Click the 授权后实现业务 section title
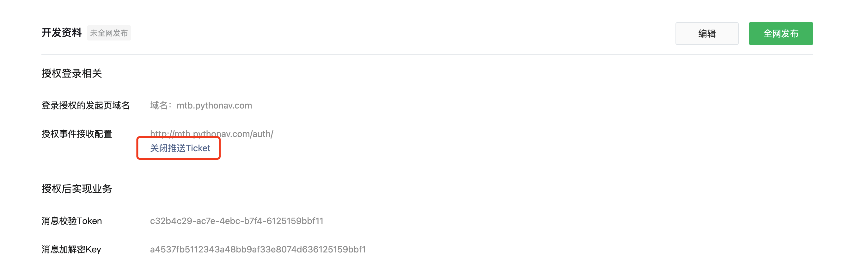This screenshot has height=267, width=868. click(76, 189)
